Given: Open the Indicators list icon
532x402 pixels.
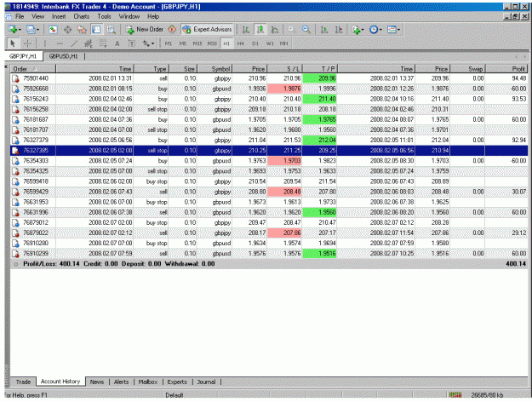Looking at the screenshot, I should pos(356,30).
